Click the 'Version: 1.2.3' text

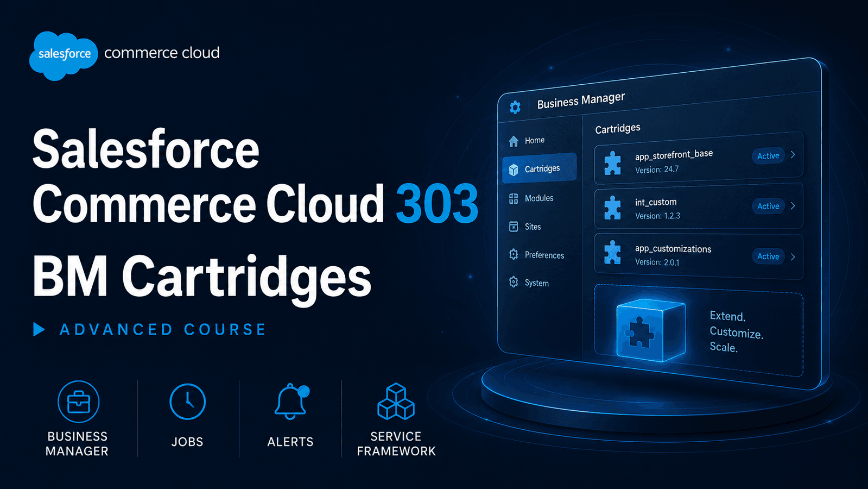[x=657, y=216]
